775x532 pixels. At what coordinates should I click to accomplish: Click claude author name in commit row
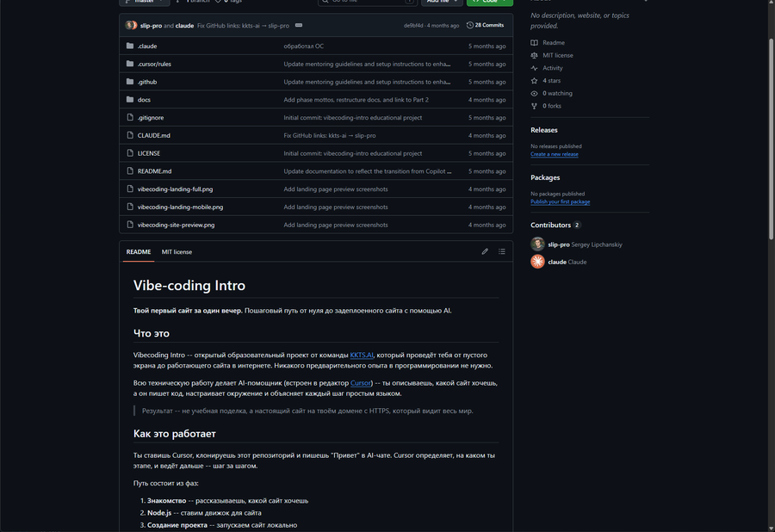(184, 25)
